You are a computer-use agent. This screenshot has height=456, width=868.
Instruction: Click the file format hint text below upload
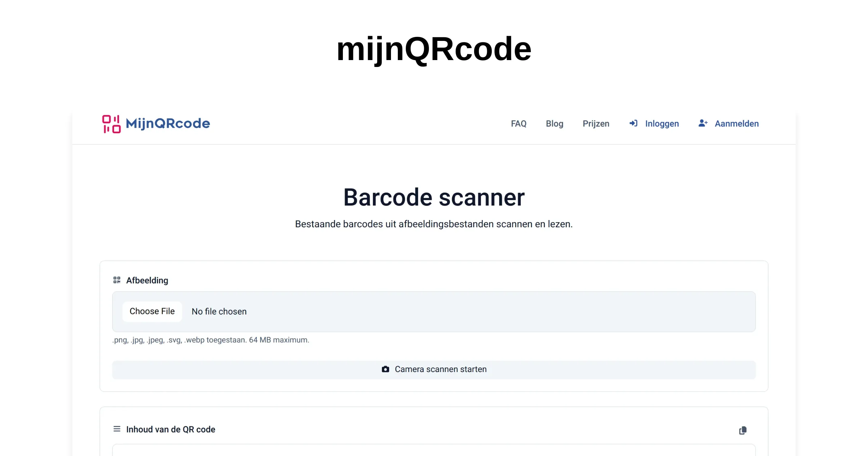click(x=210, y=340)
